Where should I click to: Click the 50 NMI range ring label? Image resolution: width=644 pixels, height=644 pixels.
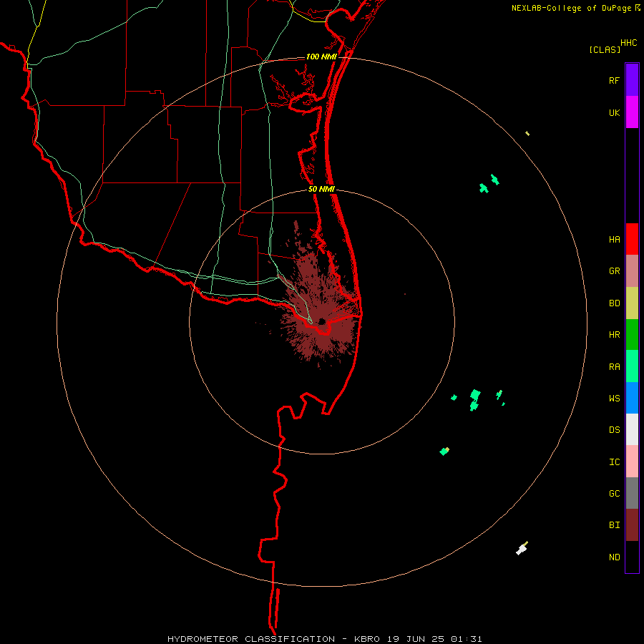point(321,189)
